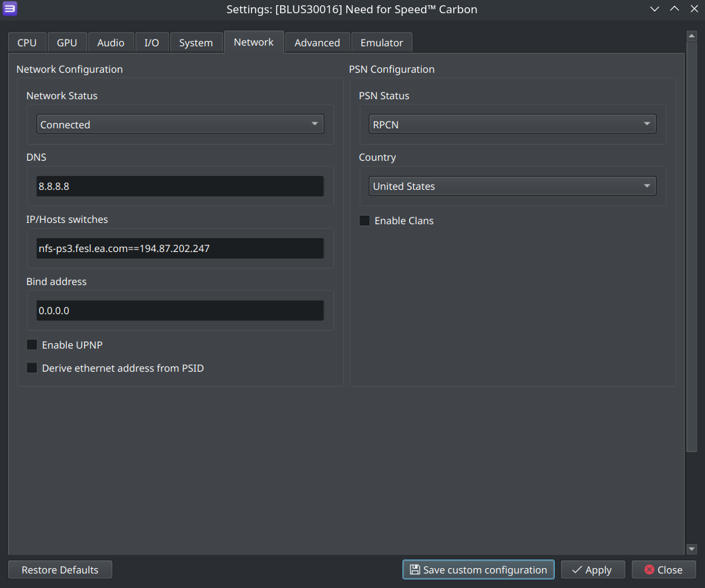705x588 pixels.
Task: Click the scrollbar down arrow
Action: [692, 549]
